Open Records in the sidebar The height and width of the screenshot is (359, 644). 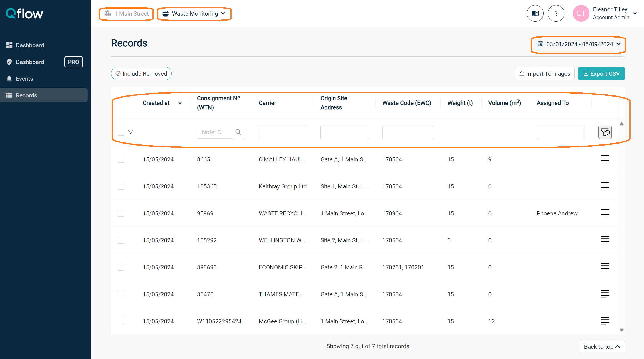(44, 95)
